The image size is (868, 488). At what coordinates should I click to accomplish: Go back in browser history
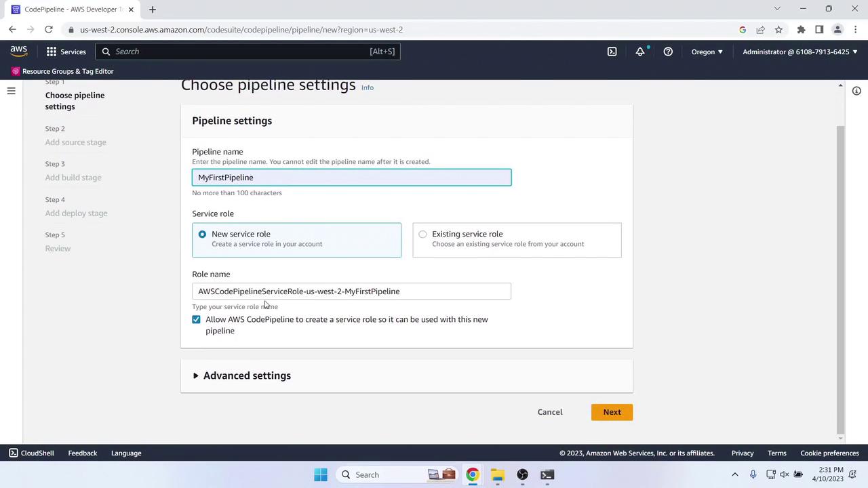coord(12,30)
